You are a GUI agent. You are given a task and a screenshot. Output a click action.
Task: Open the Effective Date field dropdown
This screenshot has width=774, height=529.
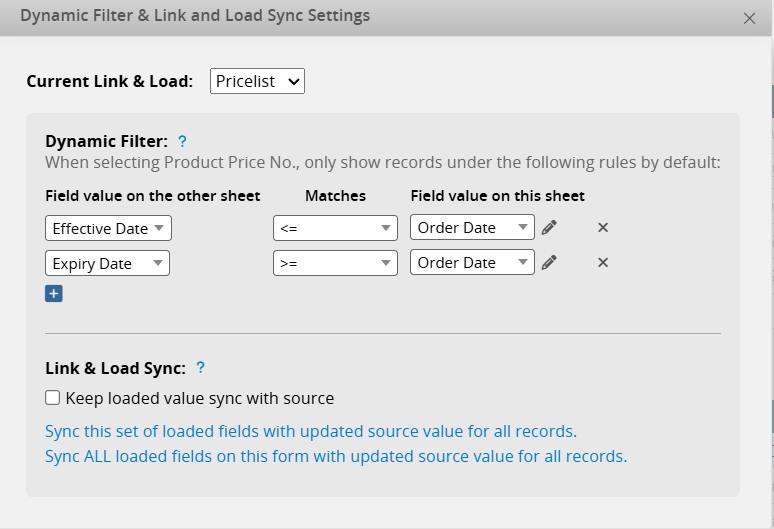click(108, 228)
